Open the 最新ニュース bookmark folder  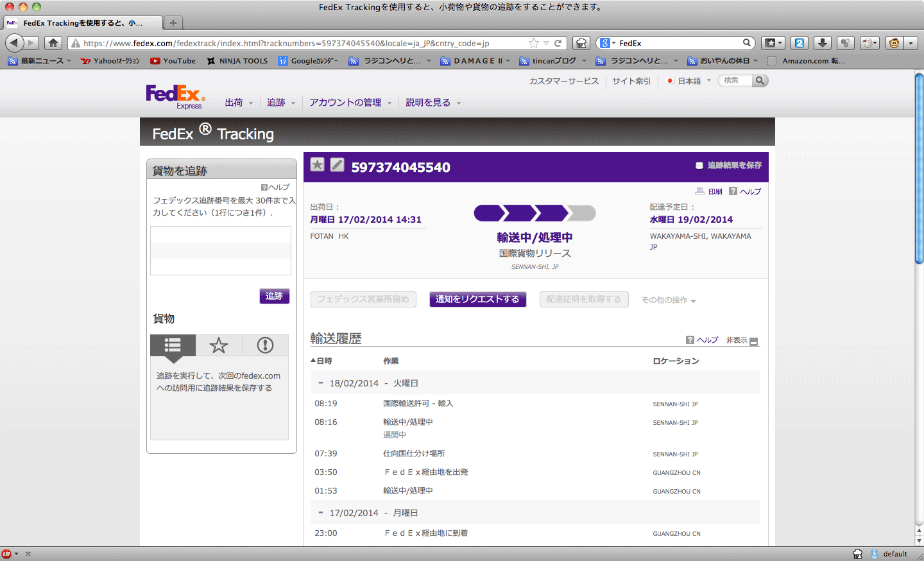tap(40, 61)
